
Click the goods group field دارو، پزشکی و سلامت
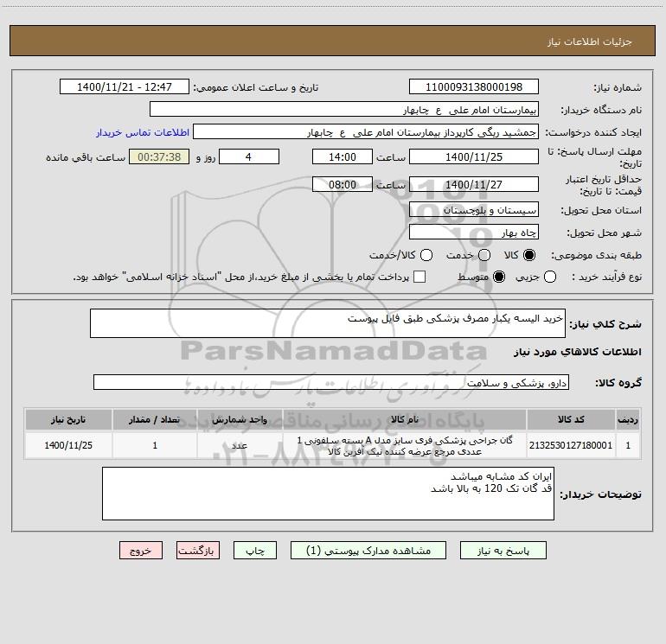pos(331,382)
